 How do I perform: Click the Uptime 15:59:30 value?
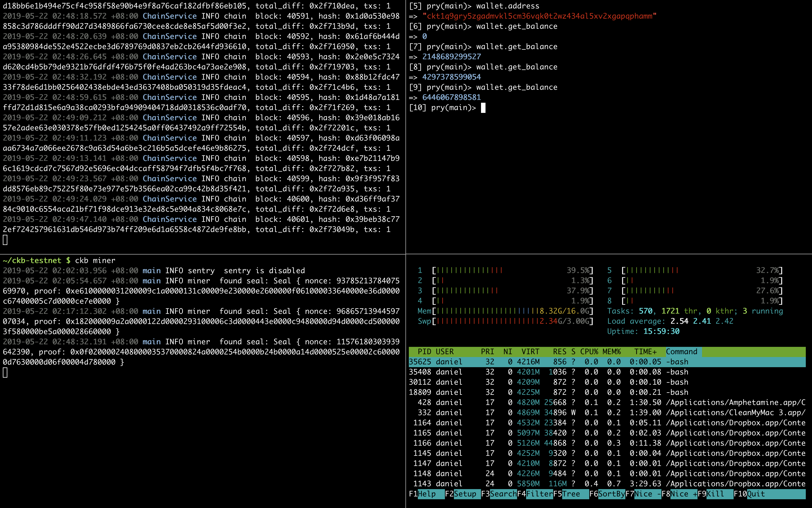coord(661,331)
